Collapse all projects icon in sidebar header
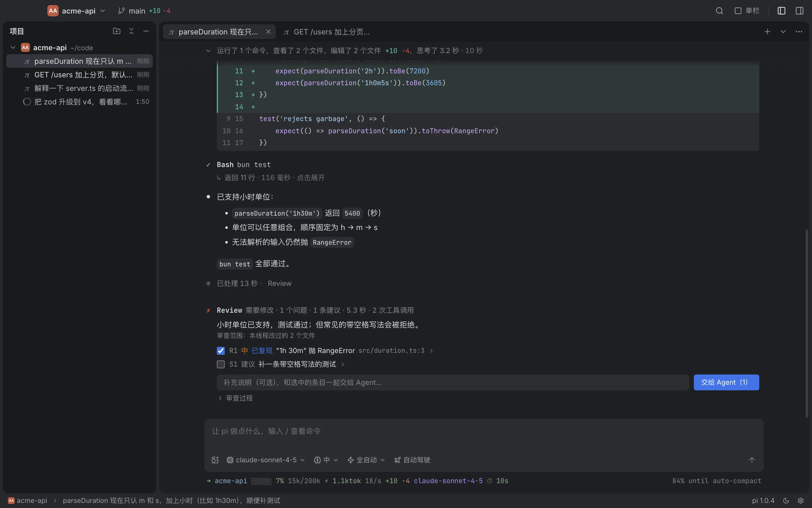Image resolution: width=812 pixels, height=508 pixels. coord(131,31)
